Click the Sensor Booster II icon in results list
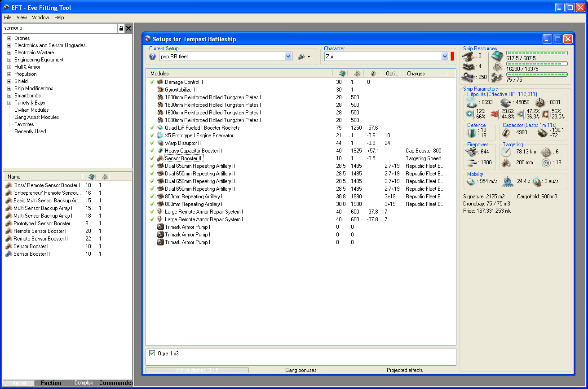The image size is (588, 389). tap(9, 254)
